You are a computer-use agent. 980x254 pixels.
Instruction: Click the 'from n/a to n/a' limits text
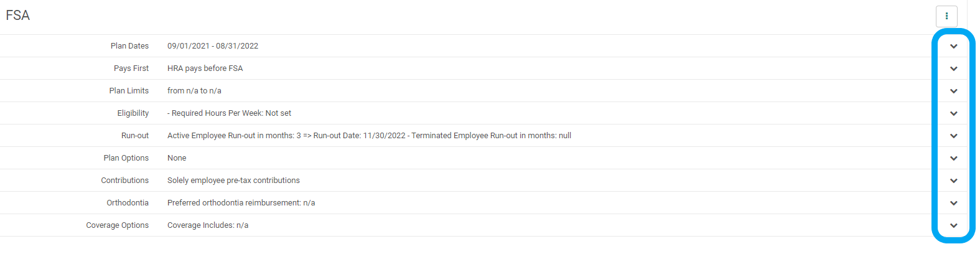(194, 91)
